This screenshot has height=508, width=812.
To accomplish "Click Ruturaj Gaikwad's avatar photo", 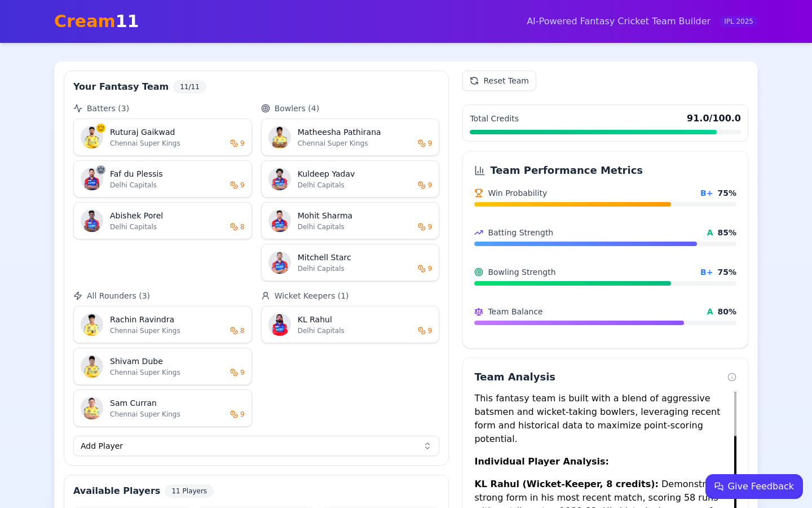I will [x=92, y=137].
